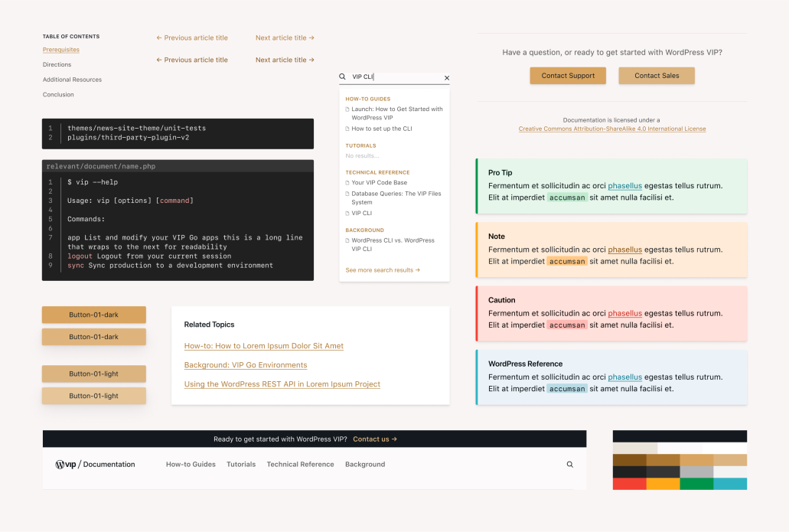The image size is (789, 532).
Task: Click the phasellus link in the Pro Tip callout
Action: (x=625, y=186)
